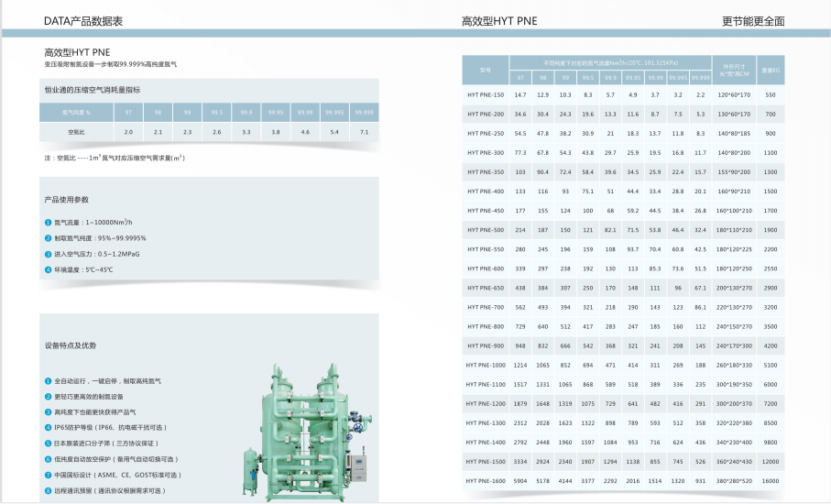Click numbered bullet 1 beside 氮气流量
Screen dimensions: 831x504
[49, 223]
